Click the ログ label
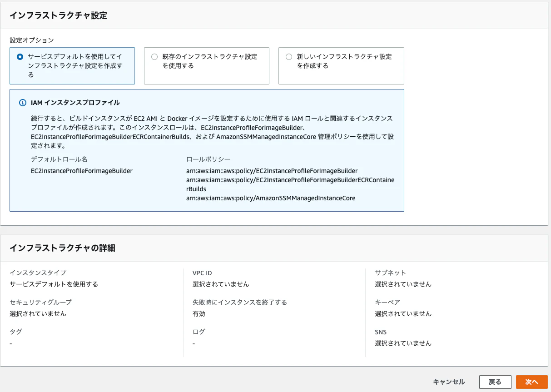Viewport: 551px width, 392px height. click(x=199, y=332)
